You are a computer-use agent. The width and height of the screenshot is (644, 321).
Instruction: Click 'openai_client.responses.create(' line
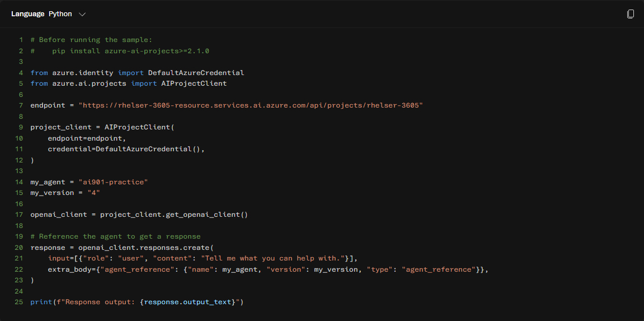coord(122,248)
